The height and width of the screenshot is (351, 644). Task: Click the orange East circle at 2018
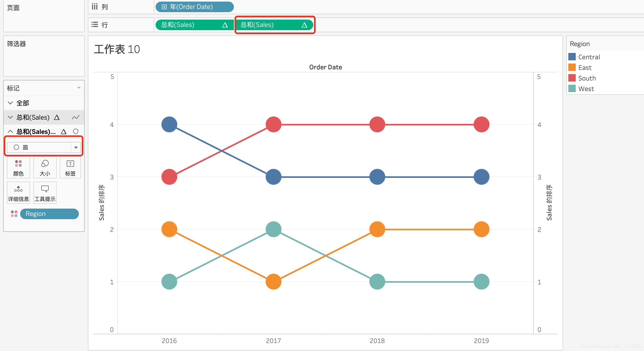pos(377,229)
